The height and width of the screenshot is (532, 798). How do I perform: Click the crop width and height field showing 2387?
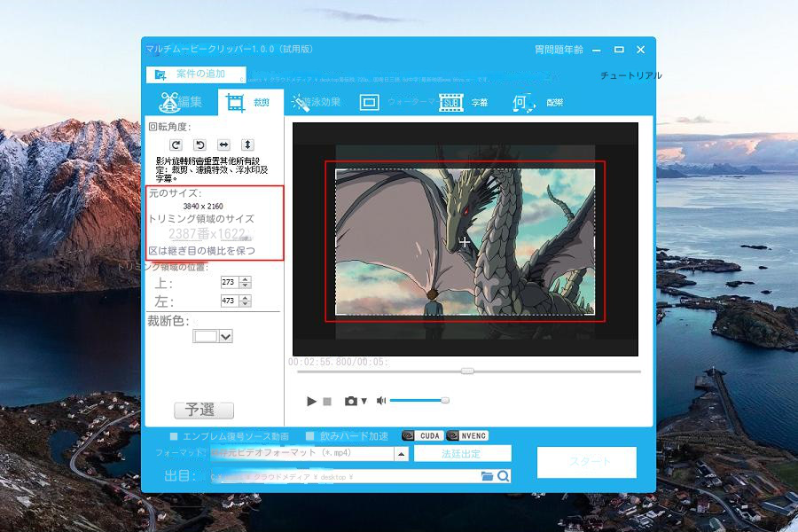[x=208, y=234]
